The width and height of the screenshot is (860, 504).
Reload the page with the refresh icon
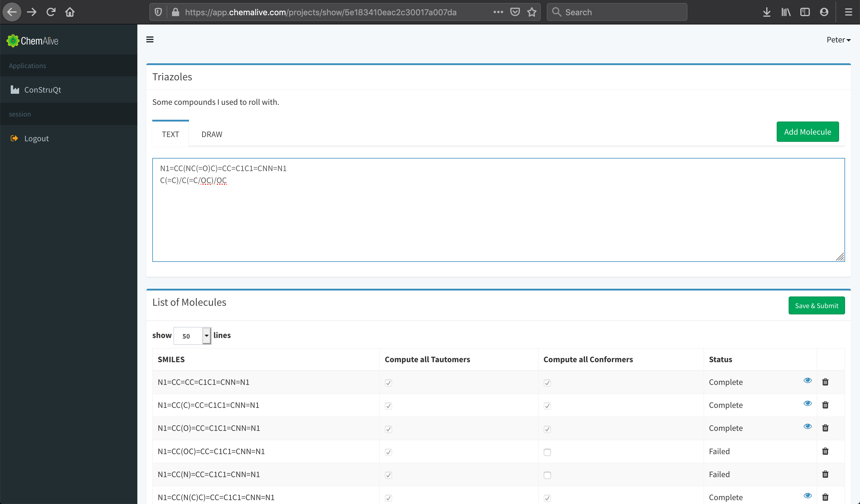(51, 12)
